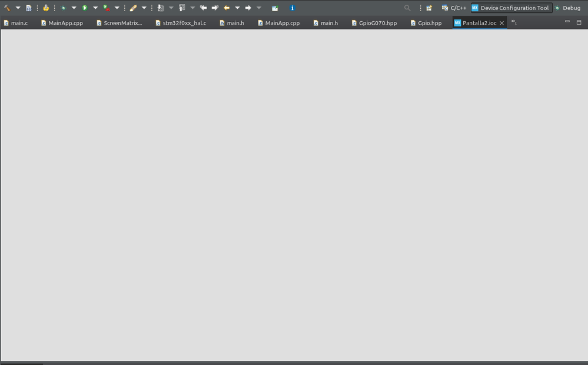Show hidden editor tabs list

point(514,23)
